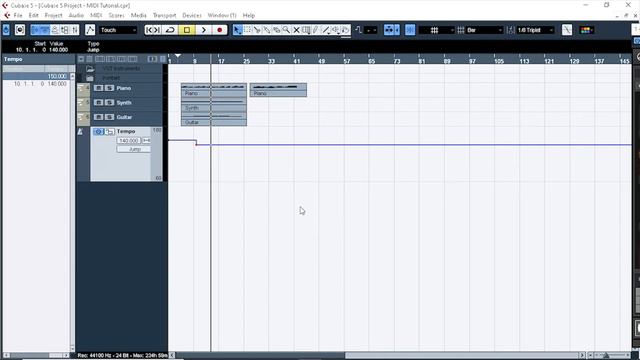640x360 pixels.
Task: Mute the Piano track
Action: (x=98, y=88)
